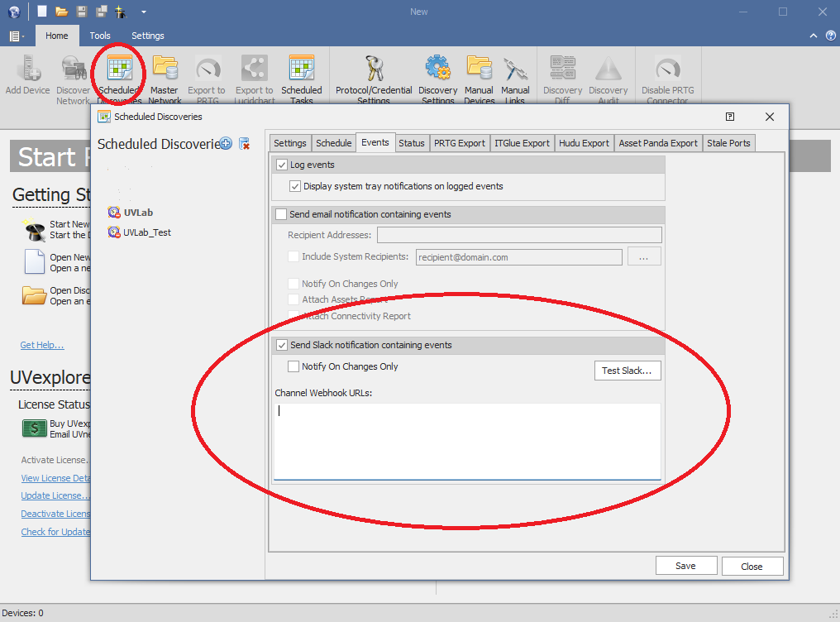Check Notify On Changes Only under Slack
This screenshot has width=840, height=622.
point(294,366)
